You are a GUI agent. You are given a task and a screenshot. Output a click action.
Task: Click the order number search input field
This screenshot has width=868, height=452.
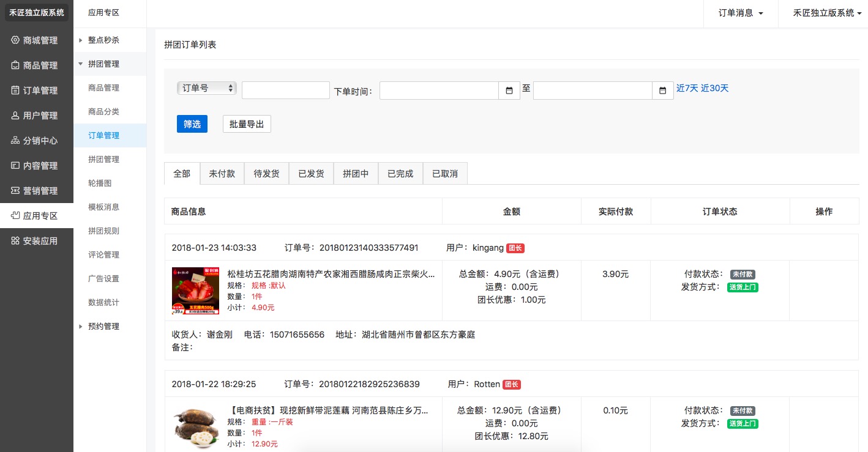[285, 91]
